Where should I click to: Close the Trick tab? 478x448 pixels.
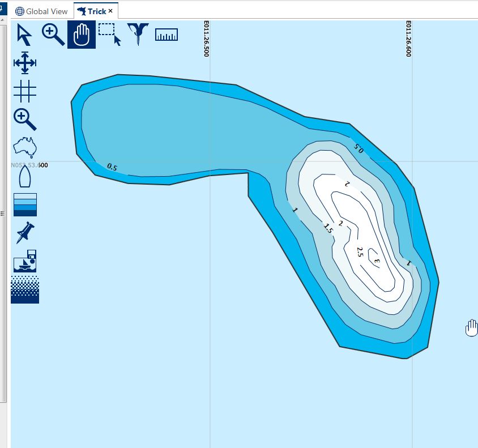pyautogui.click(x=110, y=11)
